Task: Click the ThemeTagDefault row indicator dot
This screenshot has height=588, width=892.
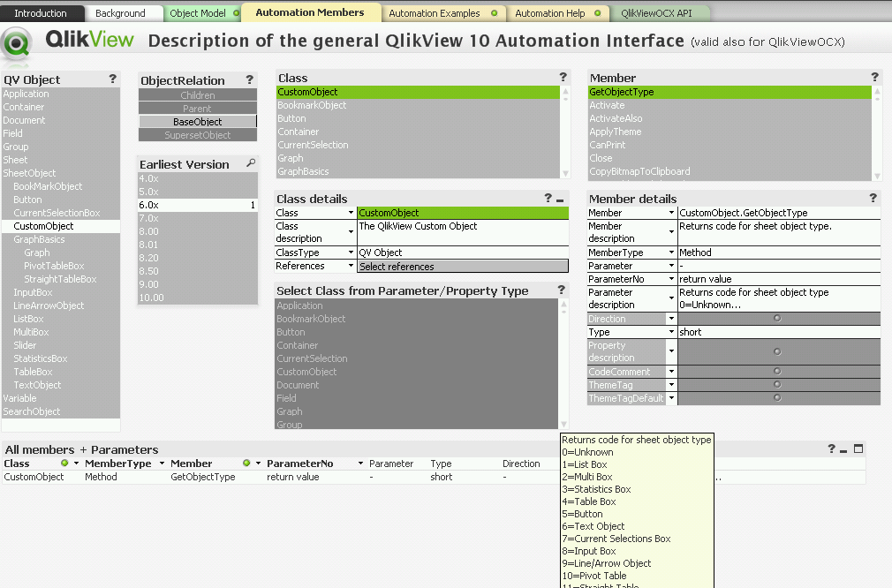Action: pos(778,398)
